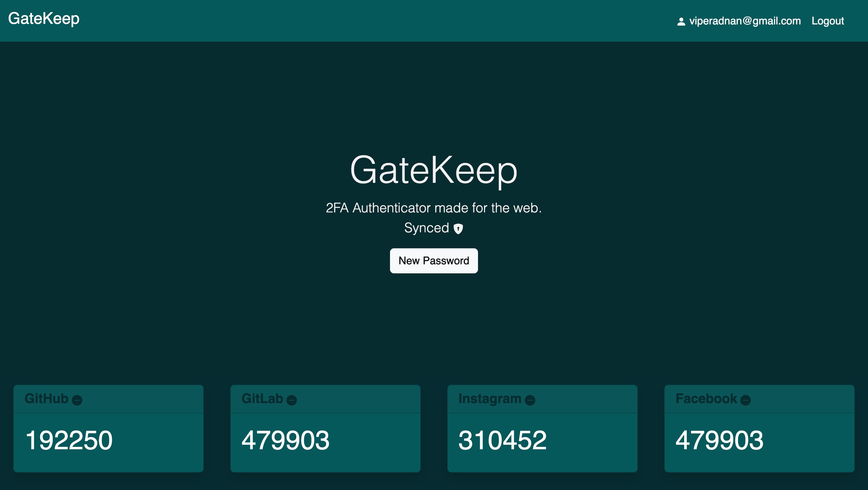Open the GateKeep logo link in the navbar
This screenshot has width=868, height=490.
pos(44,18)
